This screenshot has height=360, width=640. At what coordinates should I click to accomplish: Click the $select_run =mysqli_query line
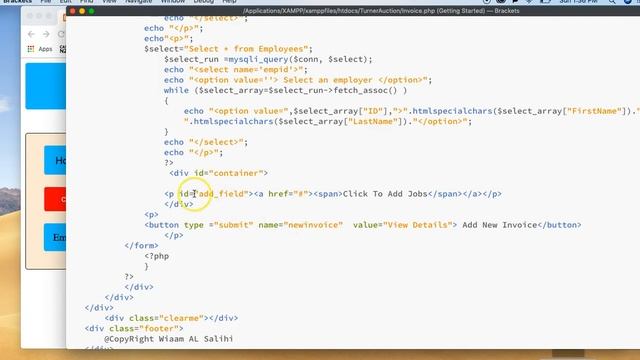pyautogui.click(x=268, y=59)
